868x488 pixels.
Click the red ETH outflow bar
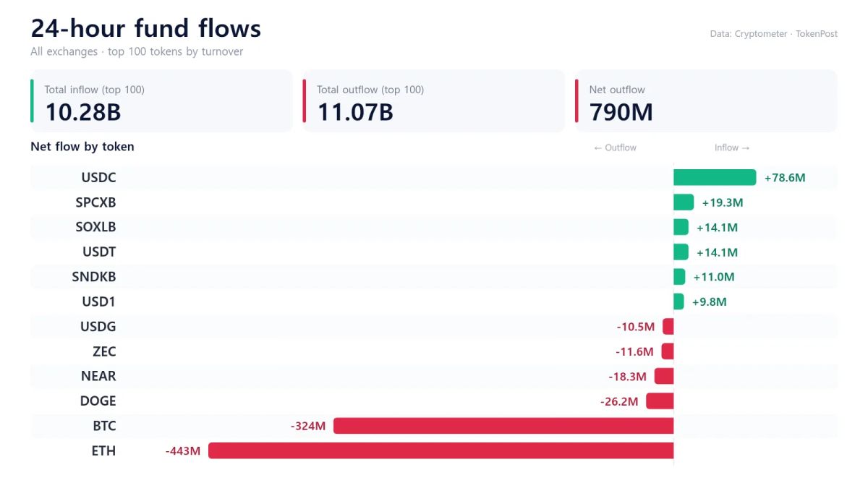click(441, 451)
